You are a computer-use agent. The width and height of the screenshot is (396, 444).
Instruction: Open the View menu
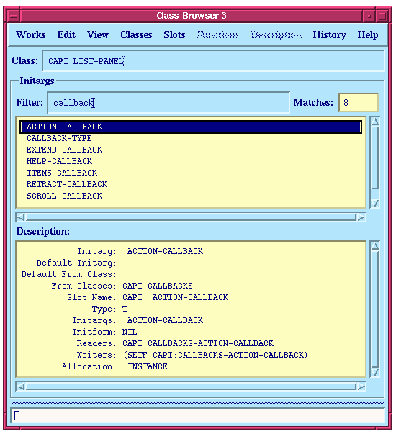pyautogui.click(x=98, y=35)
